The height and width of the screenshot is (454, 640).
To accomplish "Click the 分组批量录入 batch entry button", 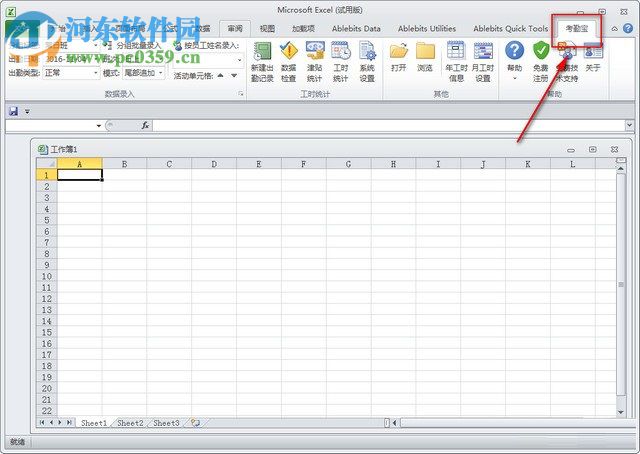I will [x=132, y=45].
